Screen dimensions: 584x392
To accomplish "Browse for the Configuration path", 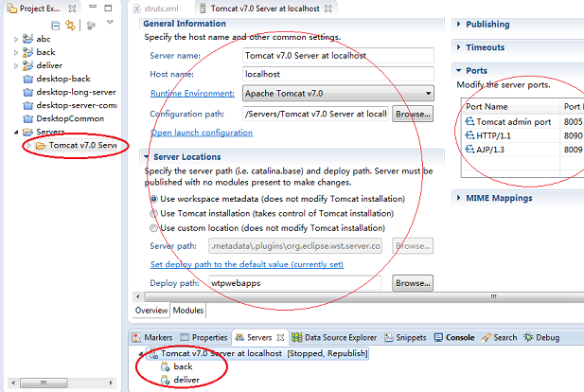I will [413, 114].
